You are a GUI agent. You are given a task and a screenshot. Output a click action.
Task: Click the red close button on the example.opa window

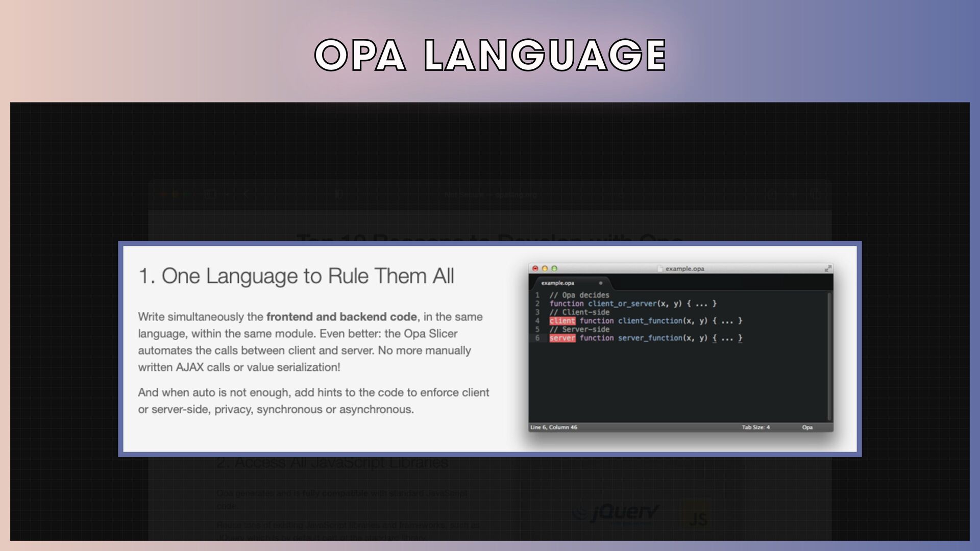535,268
